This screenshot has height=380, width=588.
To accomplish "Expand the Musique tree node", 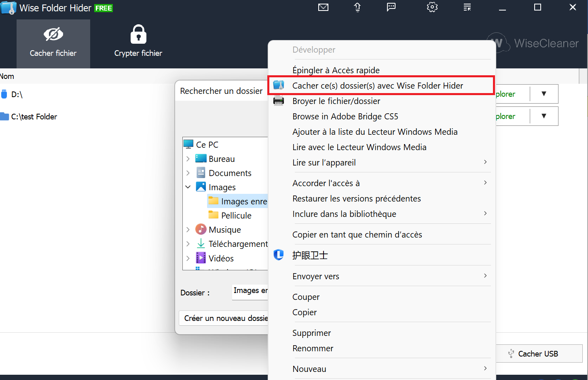I will pyautogui.click(x=188, y=230).
